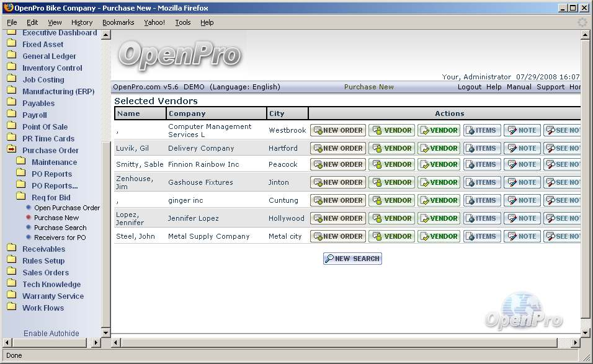Toggle Enable Autohide for the sidebar

point(51,333)
